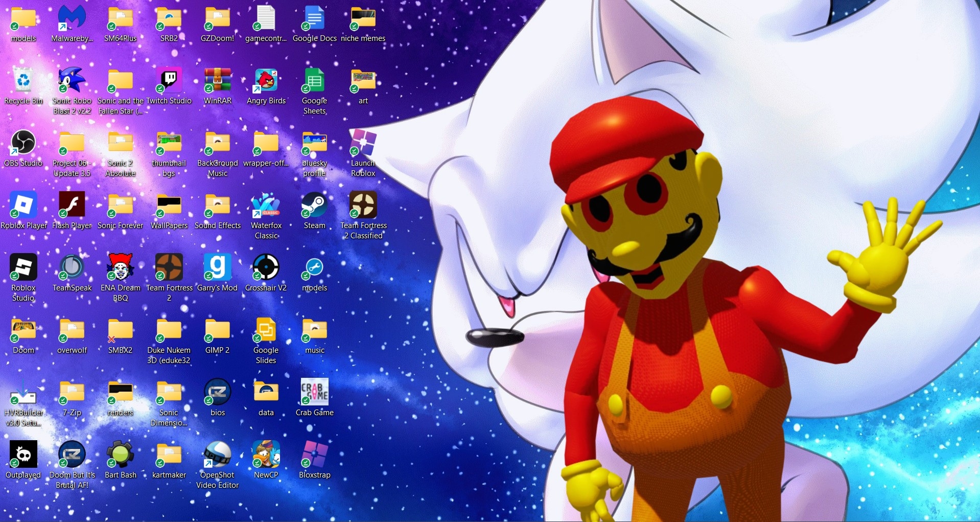Click the Recycle Bin icon
Image resolution: width=980 pixels, height=522 pixels.
pos(23,81)
